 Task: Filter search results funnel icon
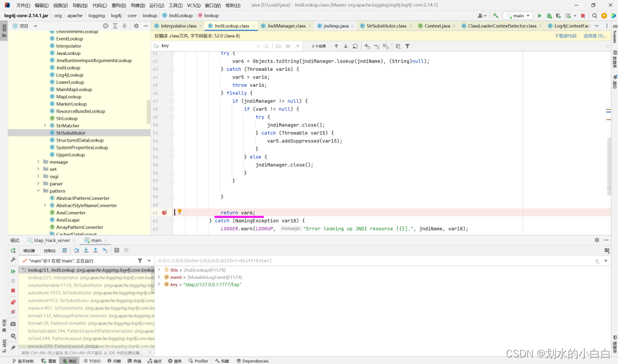pos(408,46)
